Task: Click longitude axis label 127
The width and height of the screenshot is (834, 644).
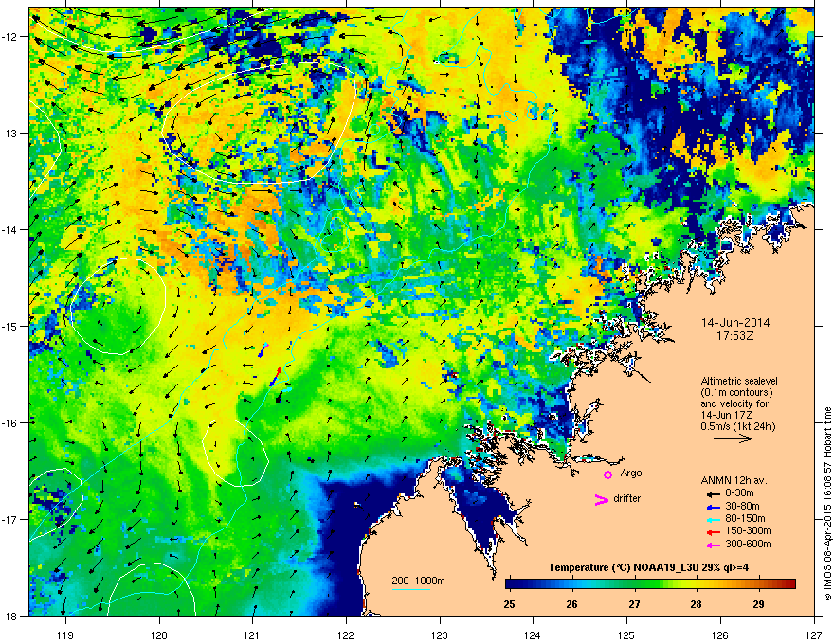Action: pos(814,635)
